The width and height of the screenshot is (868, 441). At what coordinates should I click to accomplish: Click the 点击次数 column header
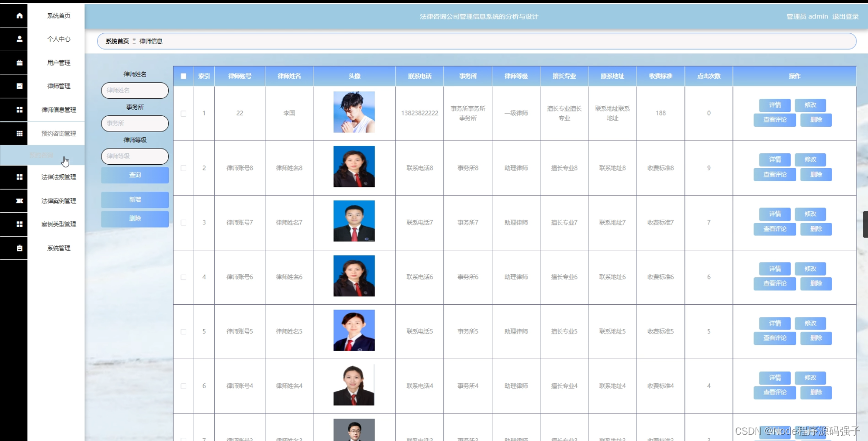(709, 76)
